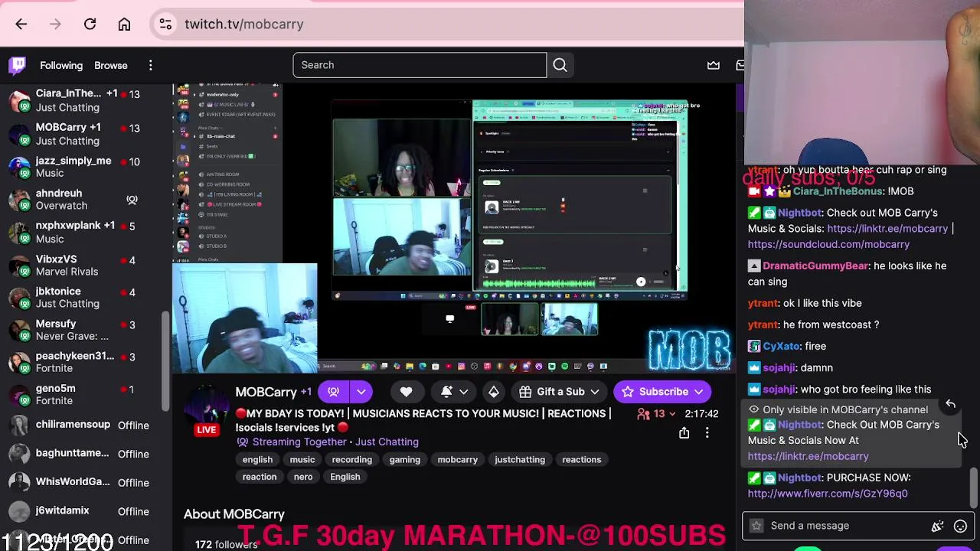Open soundcloud.com/mobcarry link in chat

[828, 244]
